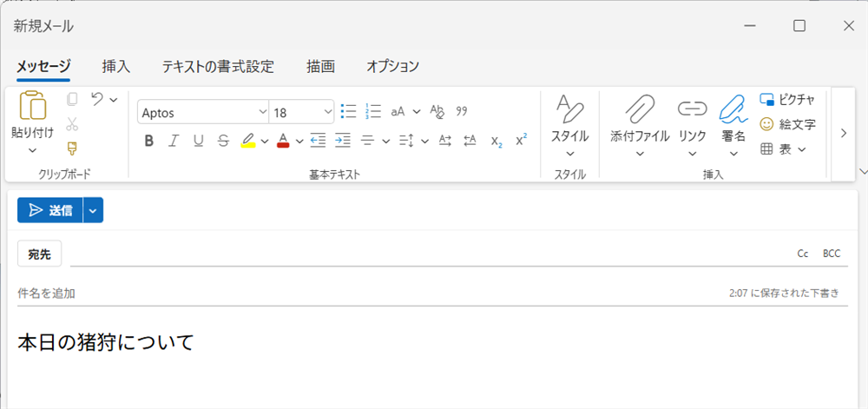Increase the paragraph indent
The image size is (868, 409).
343,141
